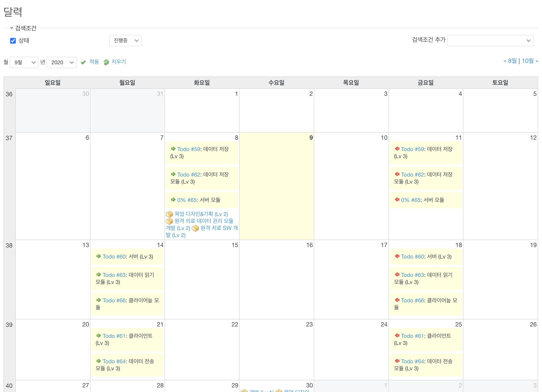Click red arrow on Todo #64, day 25
The height and width of the screenshot is (392, 542).
tap(397, 361)
